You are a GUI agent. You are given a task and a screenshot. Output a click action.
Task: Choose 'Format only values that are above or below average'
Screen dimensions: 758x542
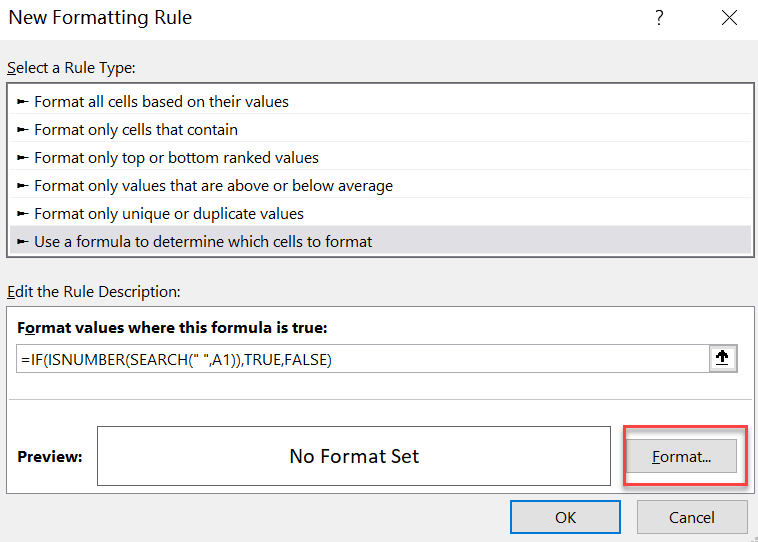[381, 186]
